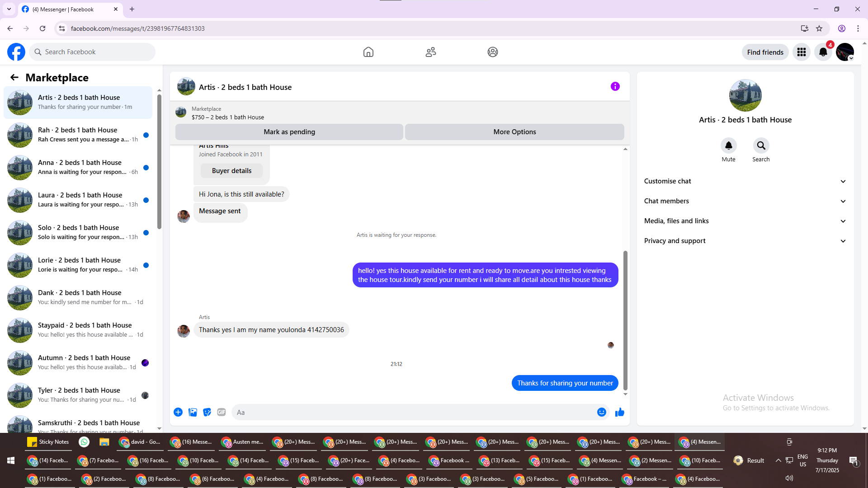This screenshot has width=868, height=488.
Task: Open conversation information purple icon
Action: pyautogui.click(x=615, y=86)
